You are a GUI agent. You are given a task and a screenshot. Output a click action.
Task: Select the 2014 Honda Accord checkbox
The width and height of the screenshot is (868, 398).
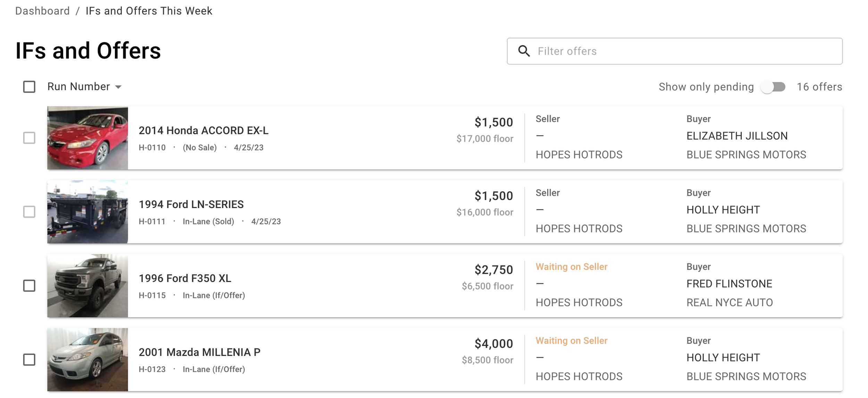29,138
